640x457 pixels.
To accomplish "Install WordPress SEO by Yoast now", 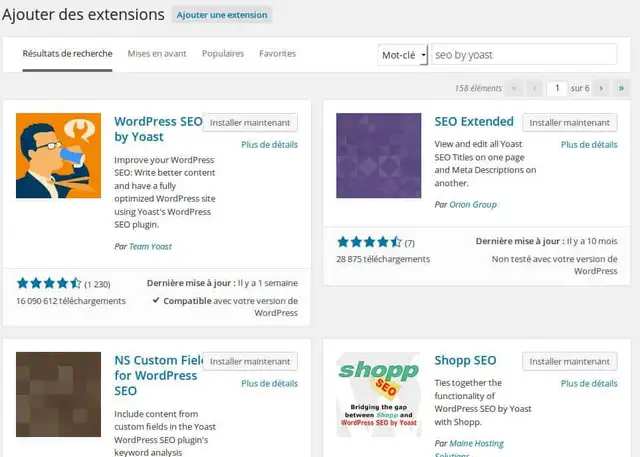I will pyautogui.click(x=250, y=122).
